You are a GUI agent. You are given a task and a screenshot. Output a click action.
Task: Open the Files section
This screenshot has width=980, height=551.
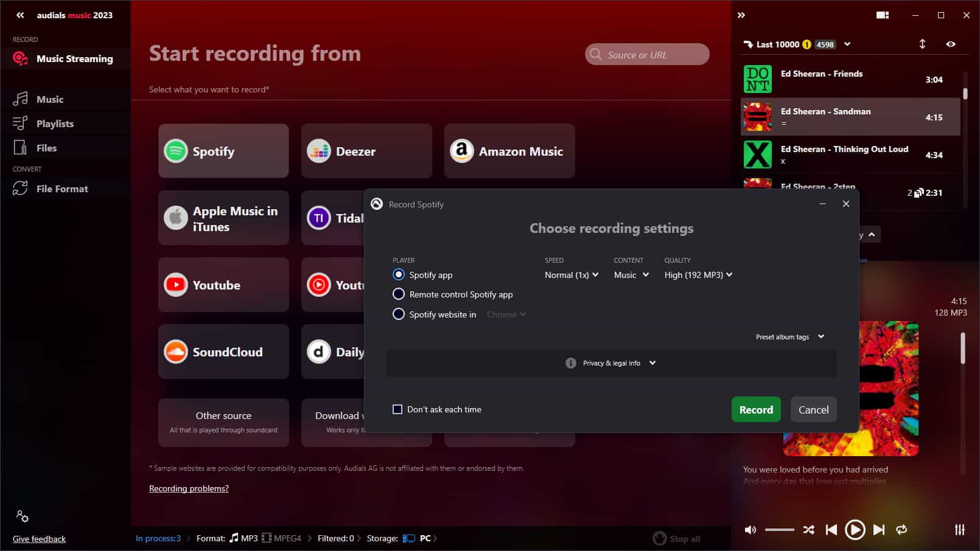tap(65, 148)
